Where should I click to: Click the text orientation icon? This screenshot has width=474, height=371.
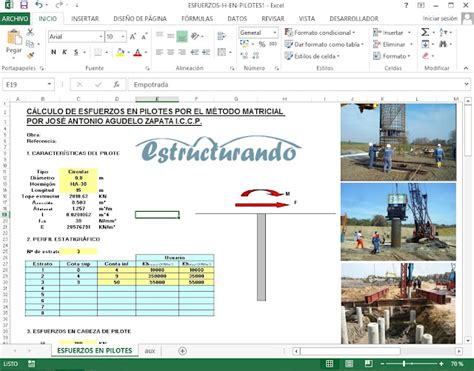click(195, 36)
